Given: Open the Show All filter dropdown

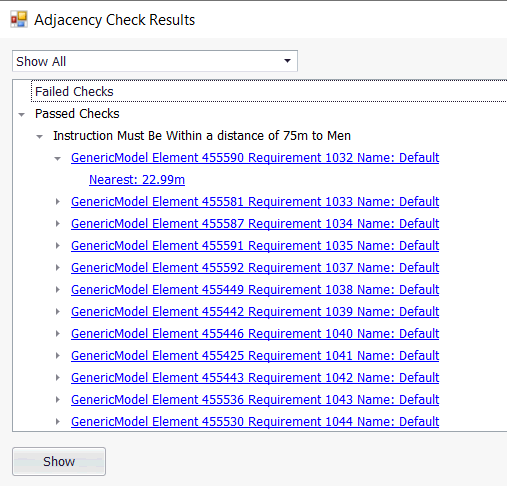Looking at the screenshot, I should [x=155, y=61].
